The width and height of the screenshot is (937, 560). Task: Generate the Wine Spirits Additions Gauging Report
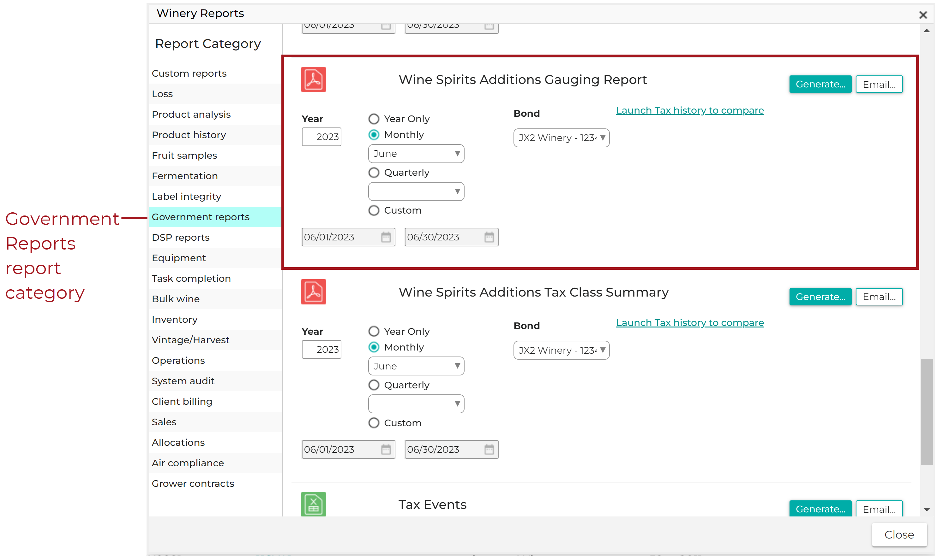tap(820, 84)
